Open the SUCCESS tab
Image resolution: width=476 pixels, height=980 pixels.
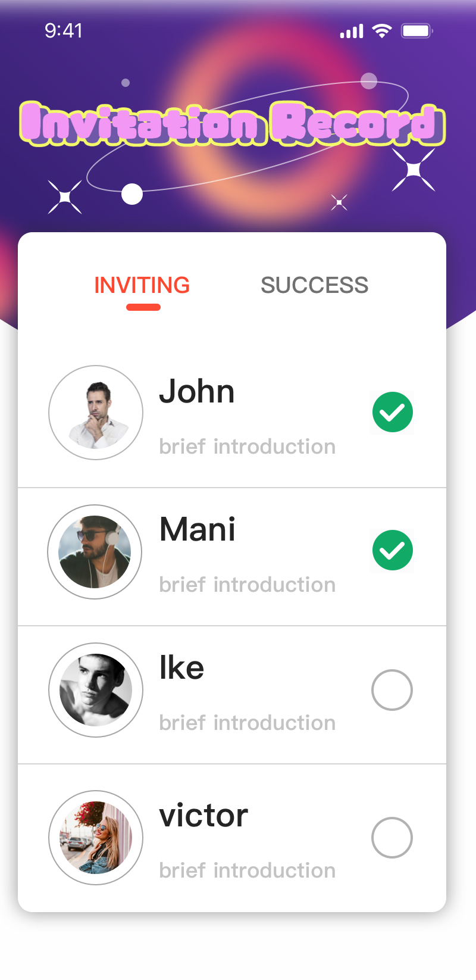point(314,286)
